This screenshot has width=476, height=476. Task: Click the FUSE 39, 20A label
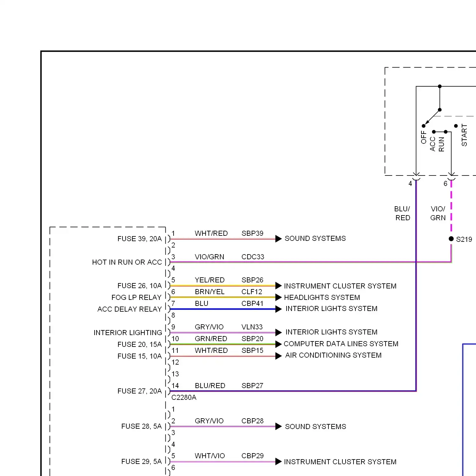[140, 239]
